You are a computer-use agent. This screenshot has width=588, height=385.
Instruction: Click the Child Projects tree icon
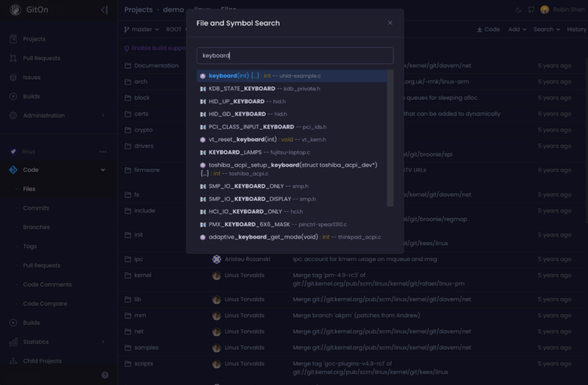click(x=13, y=361)
